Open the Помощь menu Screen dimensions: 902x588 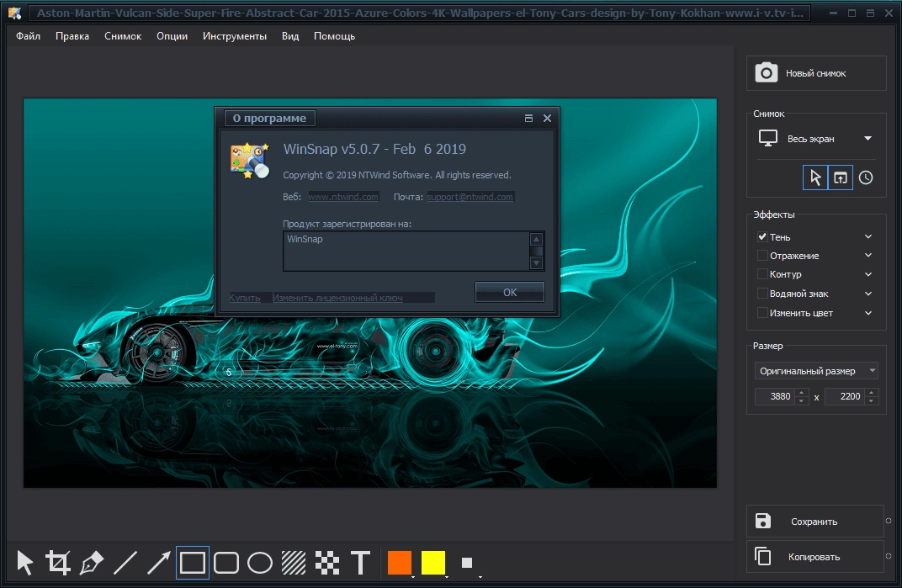tap(334, 35)
